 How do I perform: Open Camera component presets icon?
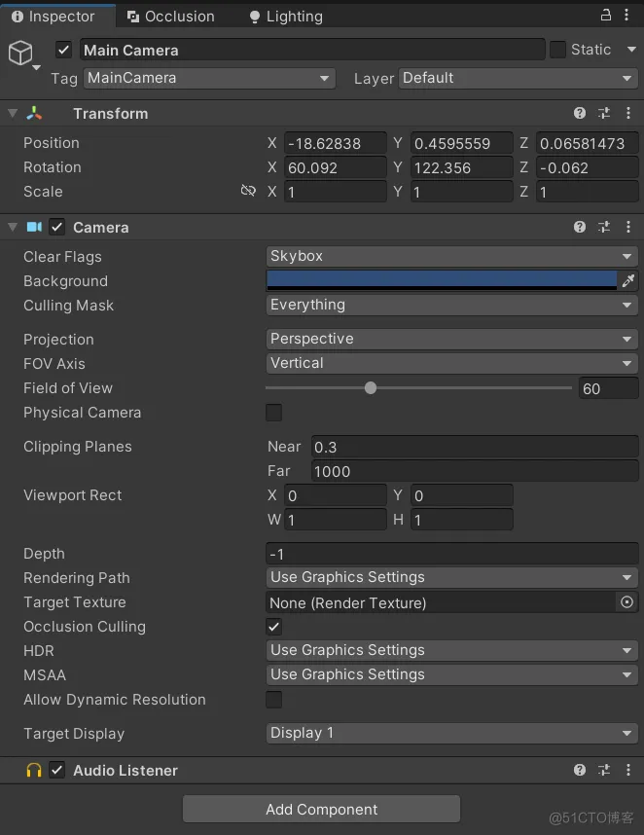604,227
